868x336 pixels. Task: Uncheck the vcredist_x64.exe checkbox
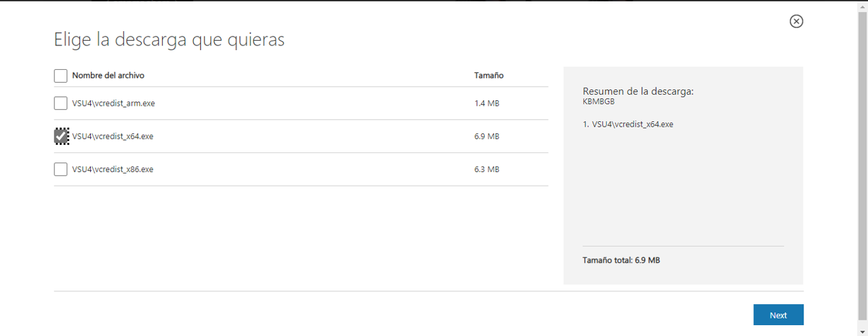click(61, 136)
